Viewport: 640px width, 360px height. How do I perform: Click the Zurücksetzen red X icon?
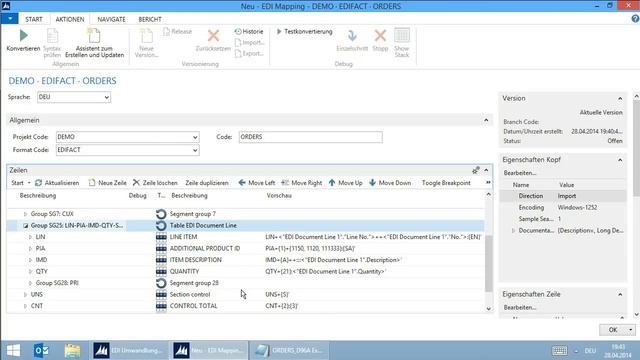[x=213, y=36]
